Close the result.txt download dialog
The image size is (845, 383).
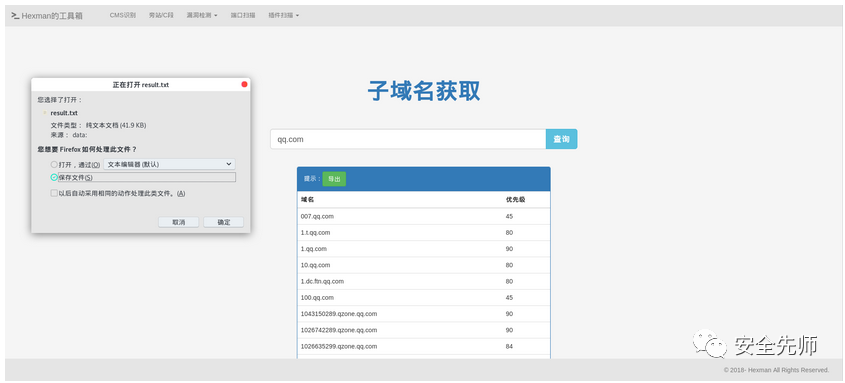(x=244, y=85)
